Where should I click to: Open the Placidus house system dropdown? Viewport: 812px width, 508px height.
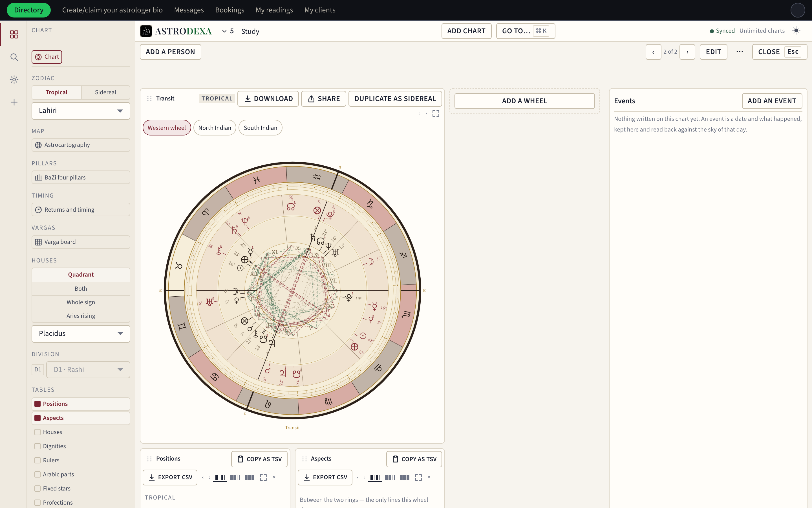[x=81, y=334]
